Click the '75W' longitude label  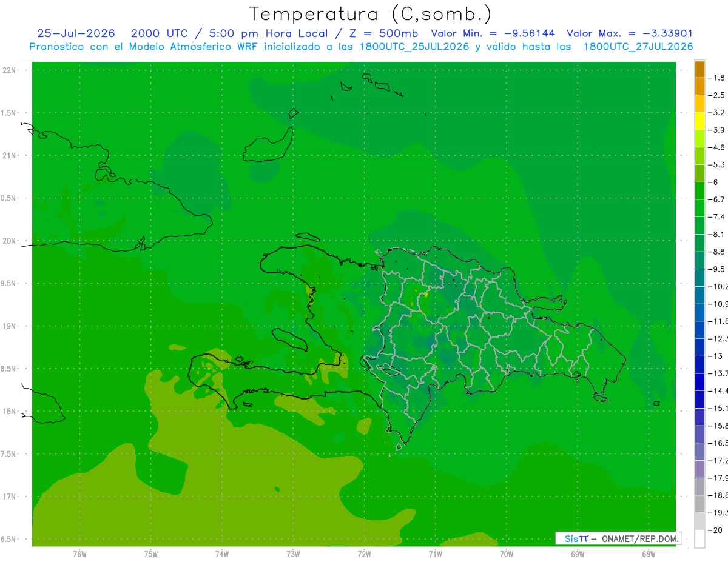click(151, 554)
